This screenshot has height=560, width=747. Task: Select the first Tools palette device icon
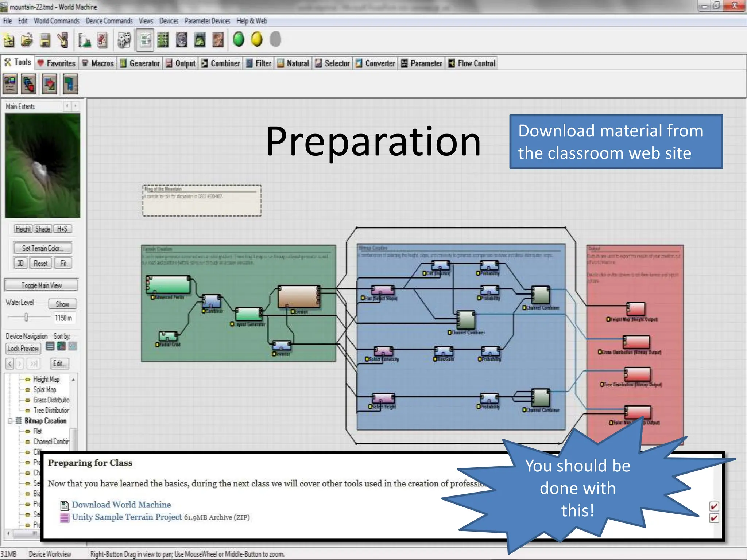tap(10, 84)
